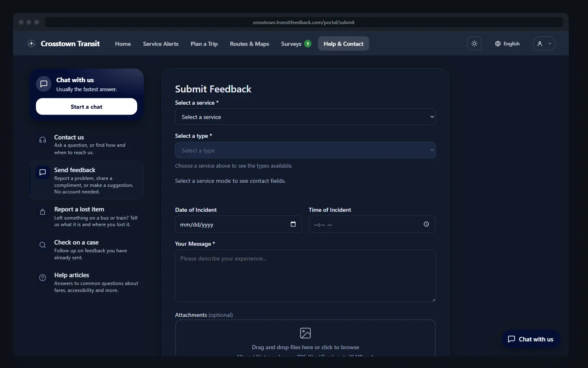The width and height of the screenshot is (588, 368).
Task: Click the lock icon beside Report a lost item
Action: point(42,212)
